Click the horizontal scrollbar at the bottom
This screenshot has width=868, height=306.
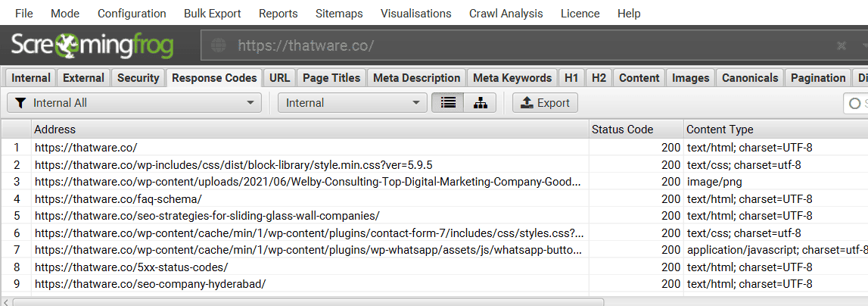(x=308, y=302)
